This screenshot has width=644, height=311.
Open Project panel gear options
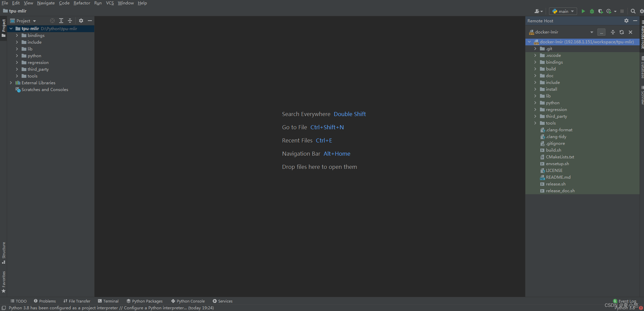click(81, 21)
